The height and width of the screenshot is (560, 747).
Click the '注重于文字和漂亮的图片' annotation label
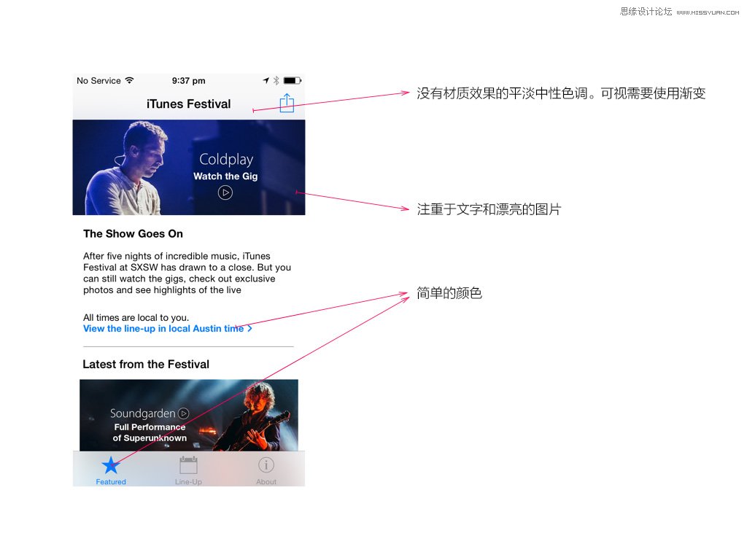click(x=489, y=209)
